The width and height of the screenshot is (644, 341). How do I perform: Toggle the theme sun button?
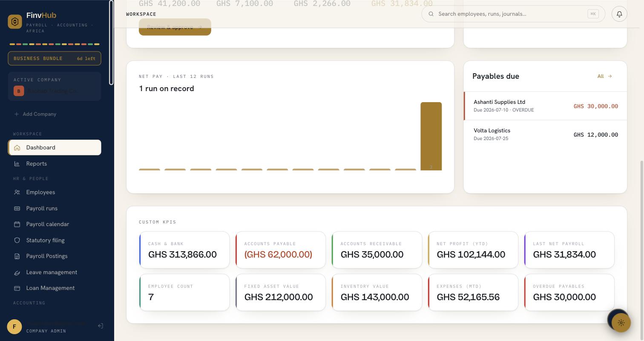point(621,323)
